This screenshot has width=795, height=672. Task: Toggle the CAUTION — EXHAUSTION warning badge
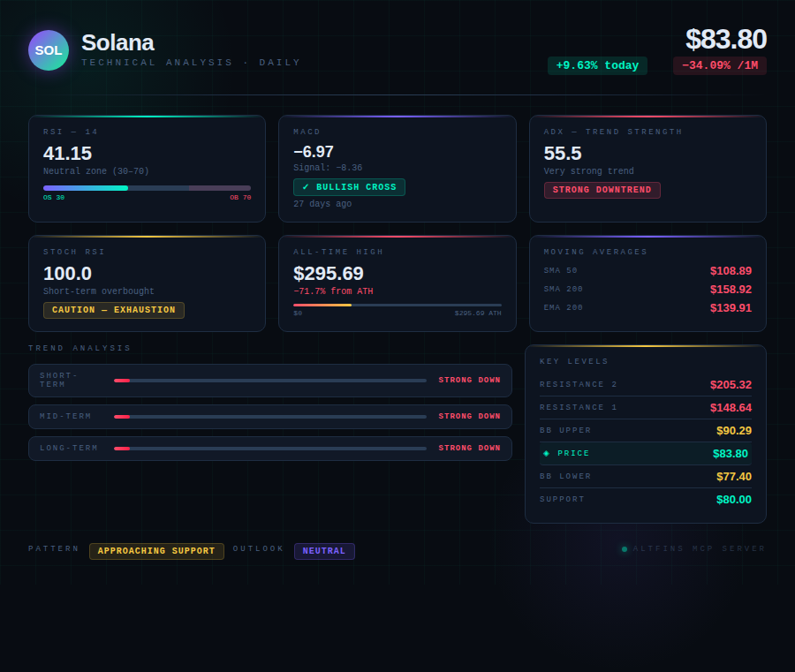pos(113,310)
